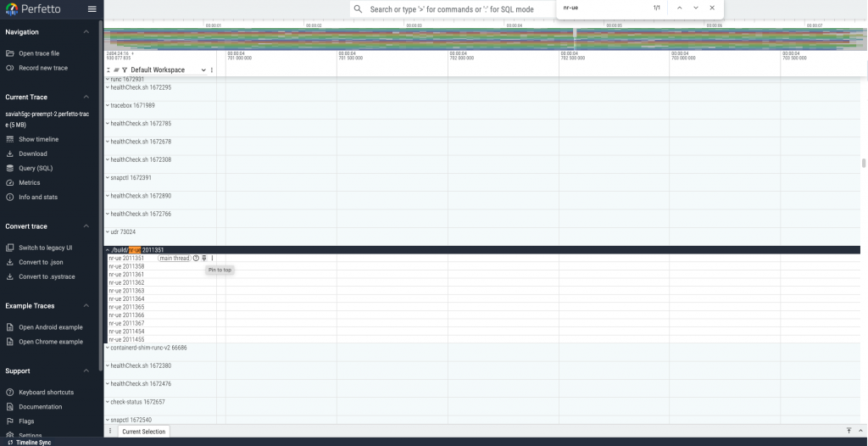Collapse the Navigation sidebar section
This screenshot has height=446, width=868.
86,32
